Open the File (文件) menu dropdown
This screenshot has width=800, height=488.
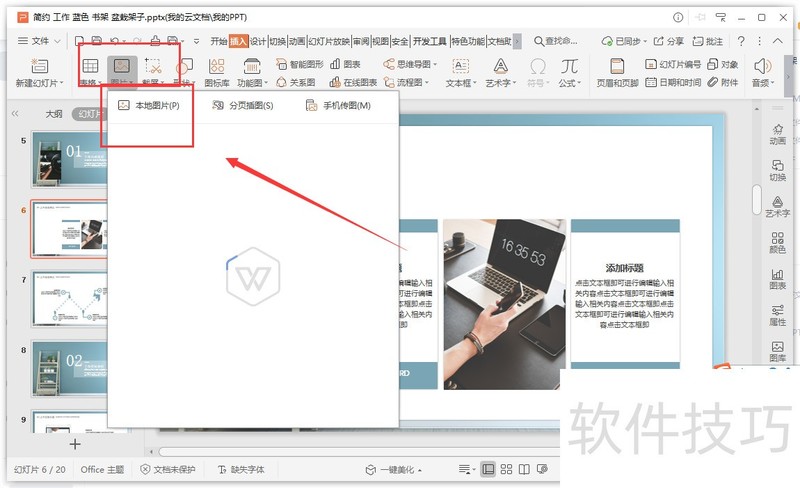(39, 41)
